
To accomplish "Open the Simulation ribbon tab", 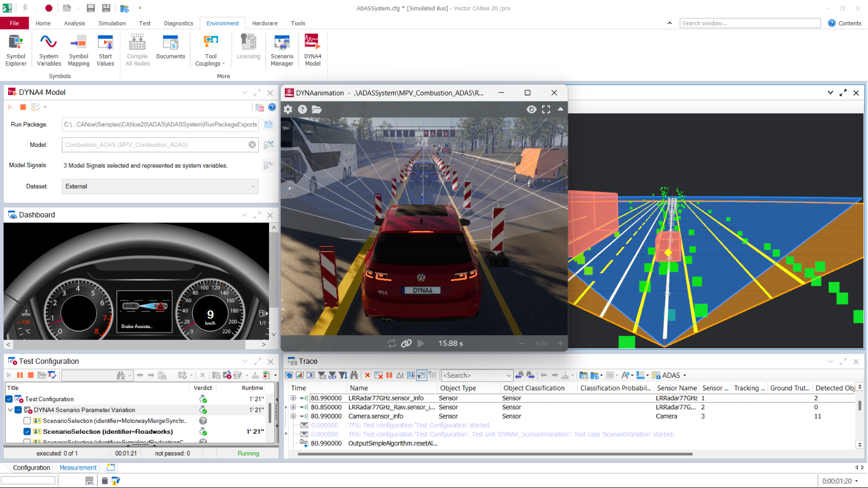I will pos(112,23).
